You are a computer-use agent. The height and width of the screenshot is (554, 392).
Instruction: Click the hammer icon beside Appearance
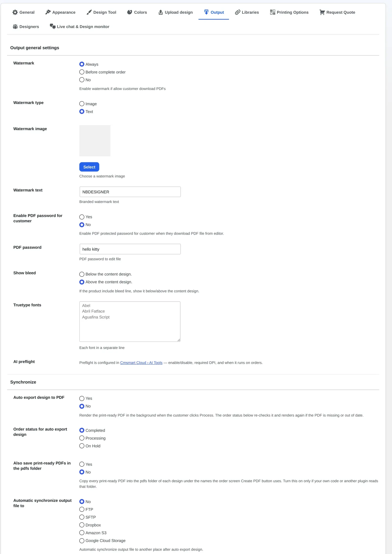pos(48,12)
